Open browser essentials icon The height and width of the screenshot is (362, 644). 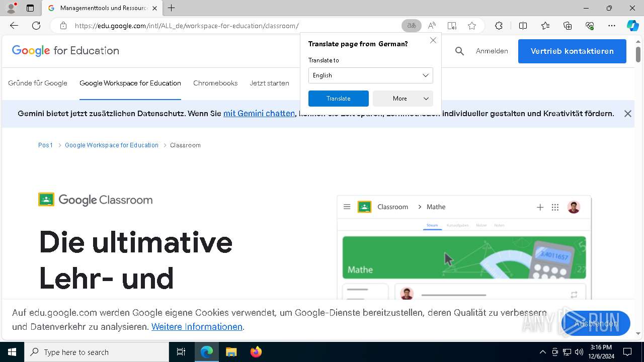590,26
